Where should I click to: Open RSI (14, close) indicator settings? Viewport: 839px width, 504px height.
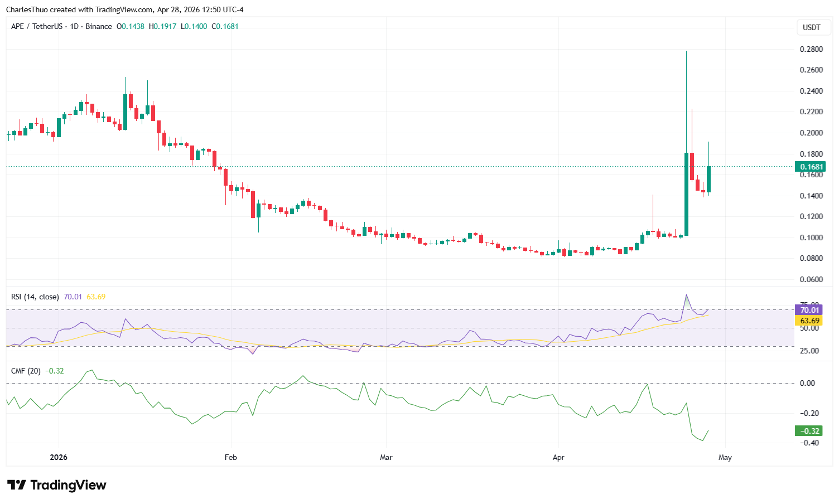click(x=35, y=297)
